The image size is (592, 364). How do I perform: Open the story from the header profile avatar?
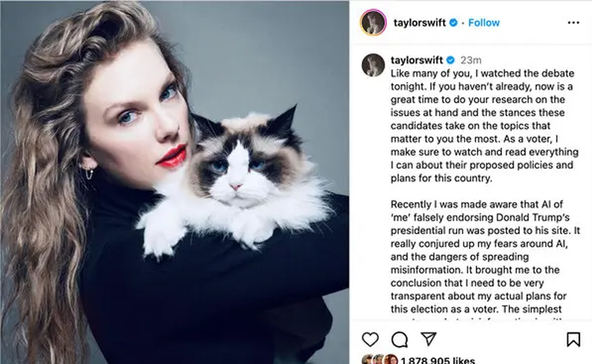tap(374, 23)
